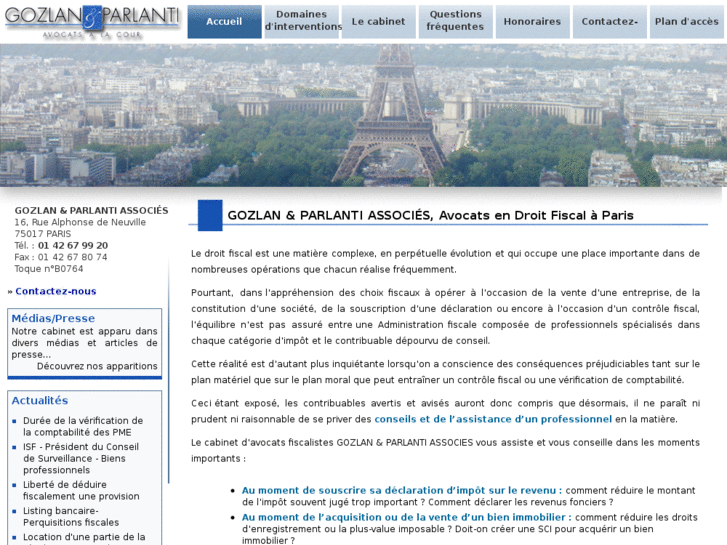
Task: Click the 75017 PARIS postal line
Action: point(43,234)
